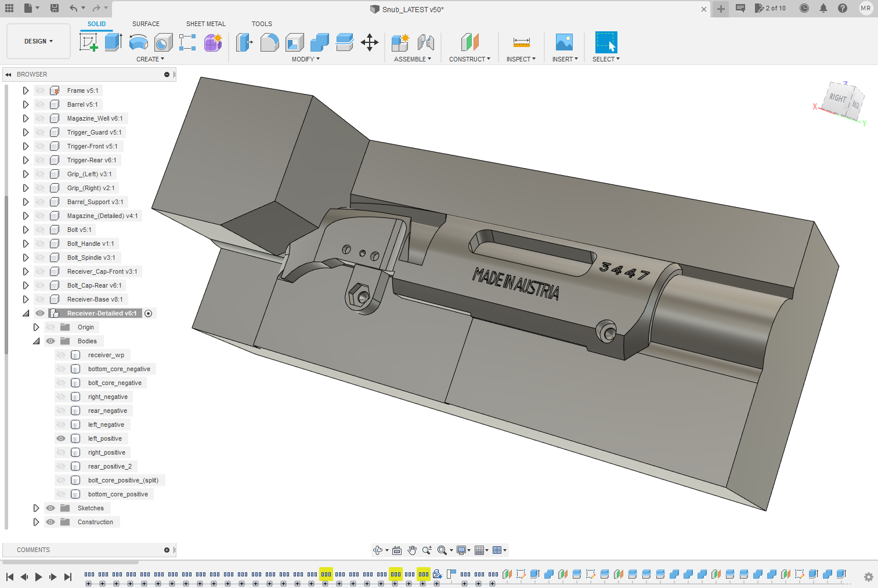Click the MR user profile button

865,8
